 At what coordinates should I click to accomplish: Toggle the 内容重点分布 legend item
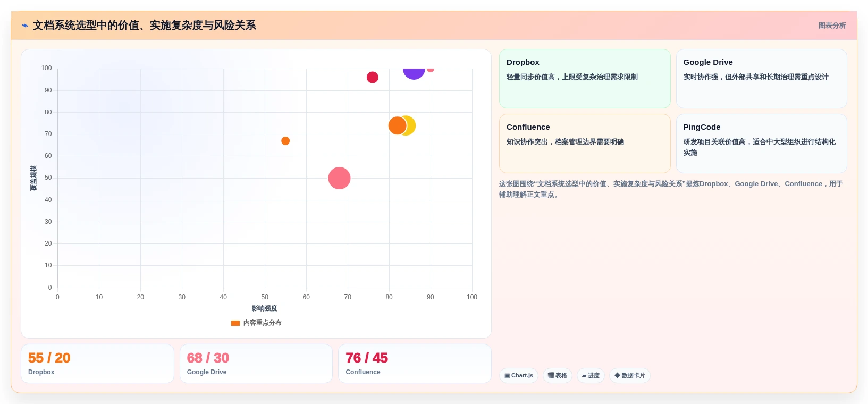[256, 323]
